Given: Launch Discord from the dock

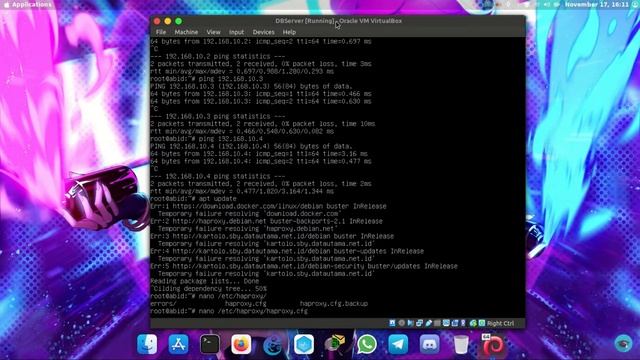Looking at the screenshot, I should pyautogui.click(x=429, y=344).
